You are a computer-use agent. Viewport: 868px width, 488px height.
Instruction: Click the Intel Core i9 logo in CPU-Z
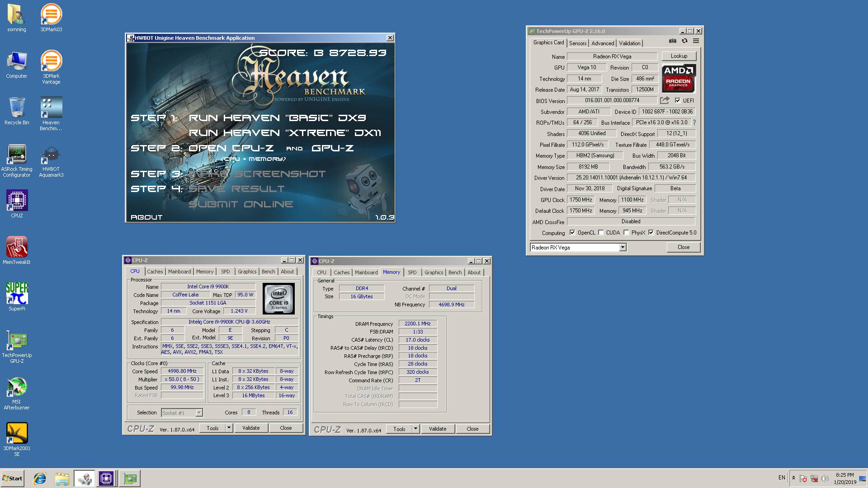[278, 299]
